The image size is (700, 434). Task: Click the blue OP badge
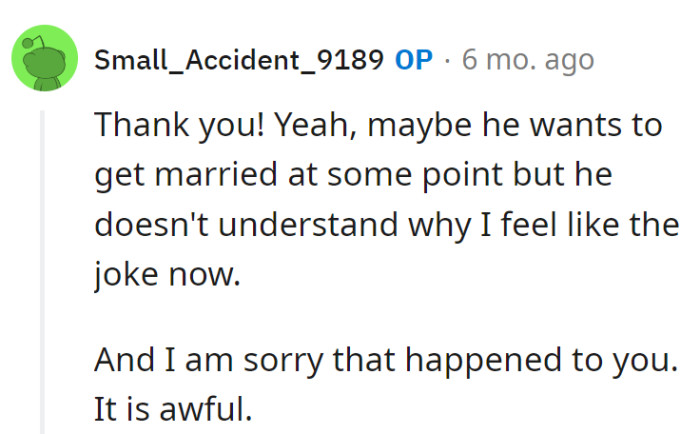[414, 60]
